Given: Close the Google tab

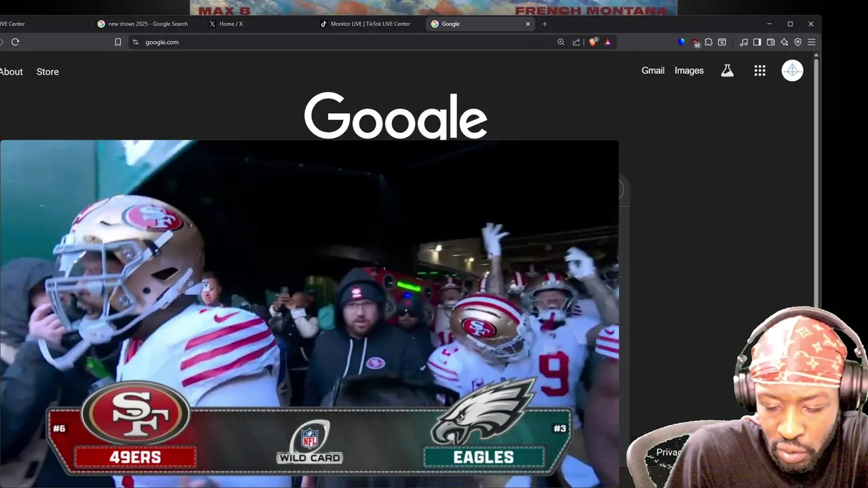Looking at the screenshot, I should pos(528,24).
